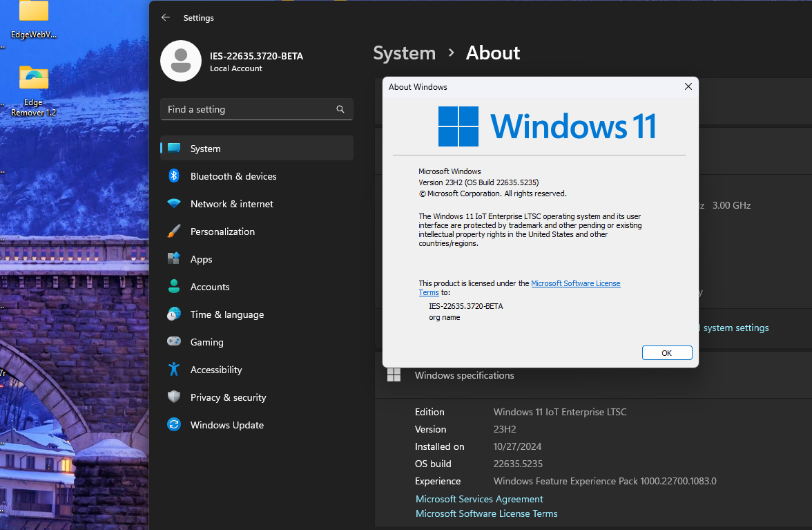Click the IES-22635.3720-BETA account name in sidebar
The image size is (812, 530).
click(256, 56)
